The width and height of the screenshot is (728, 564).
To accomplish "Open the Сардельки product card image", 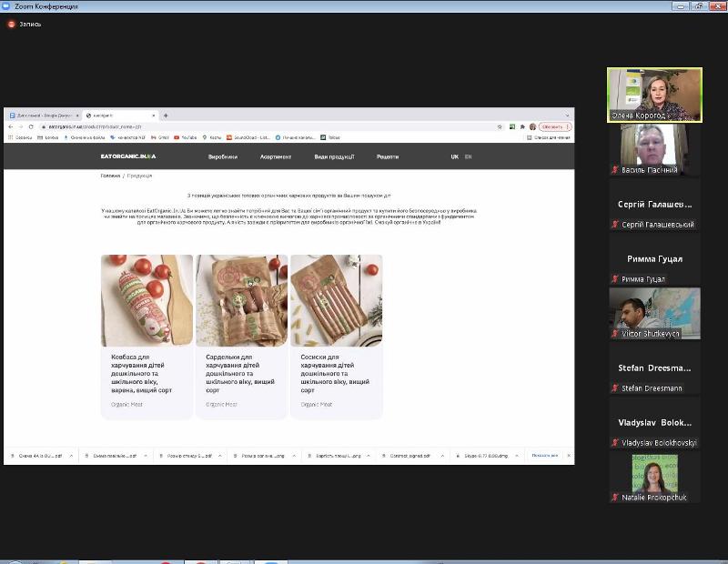I will click(x=242, y=300).
